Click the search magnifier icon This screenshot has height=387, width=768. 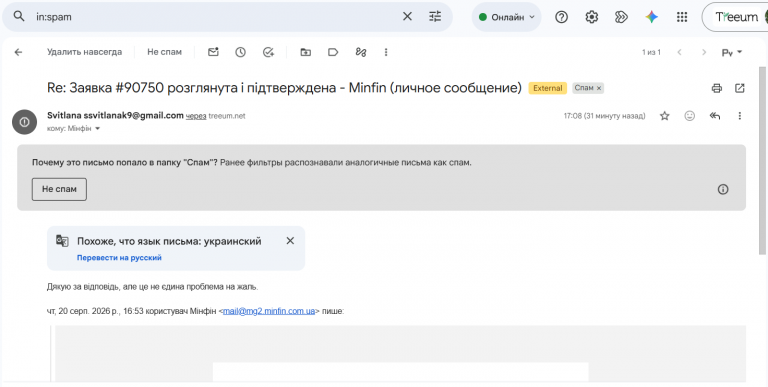(19, 17)
